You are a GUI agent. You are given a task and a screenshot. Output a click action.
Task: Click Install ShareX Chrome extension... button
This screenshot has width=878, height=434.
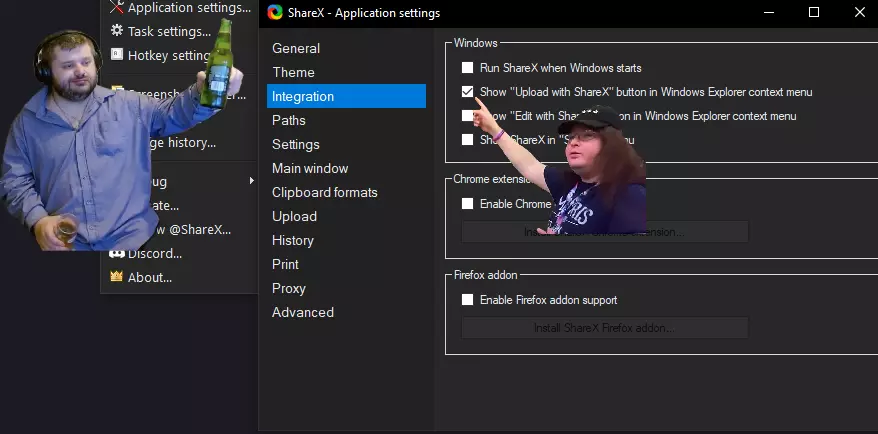tap(604, 232)
